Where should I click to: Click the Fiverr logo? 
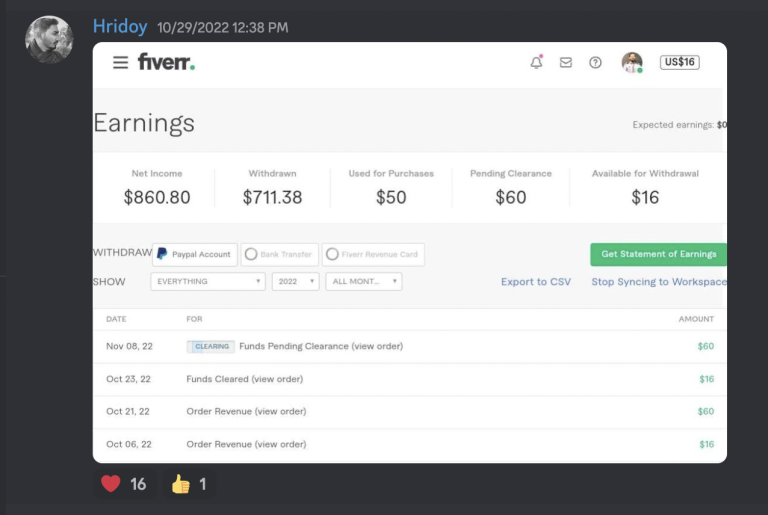pyautogui.click(x=166, y=62)
